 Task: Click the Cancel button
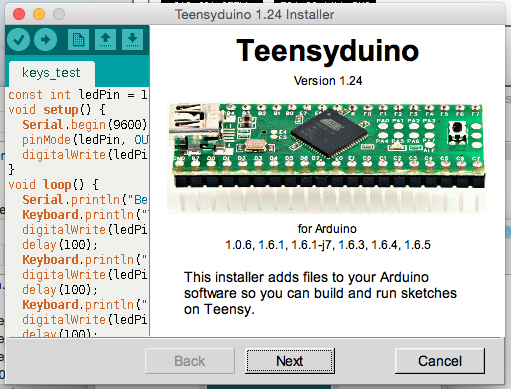(440, 361)
